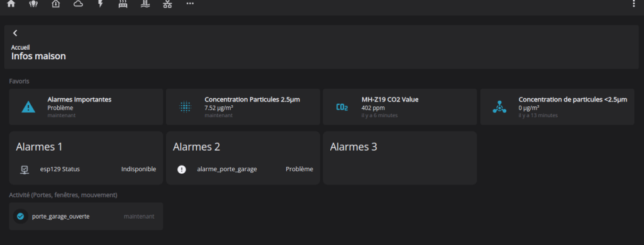Open the network diagram tab icon
Viewport: 644px width, 245px height.
pyautogui.click(x=167, y=4)
